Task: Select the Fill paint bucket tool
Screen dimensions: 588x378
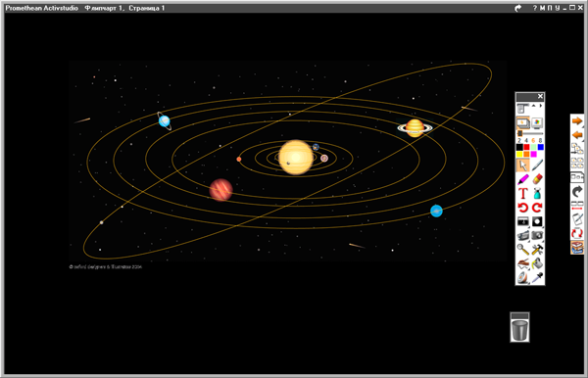Action: pos(537,263)
